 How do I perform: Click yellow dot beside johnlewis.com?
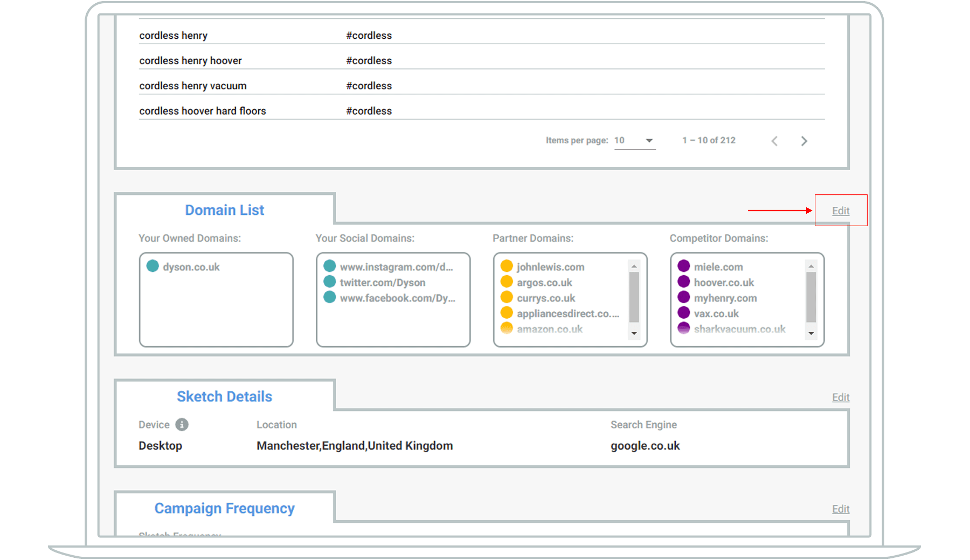click(x=507, y=266)
